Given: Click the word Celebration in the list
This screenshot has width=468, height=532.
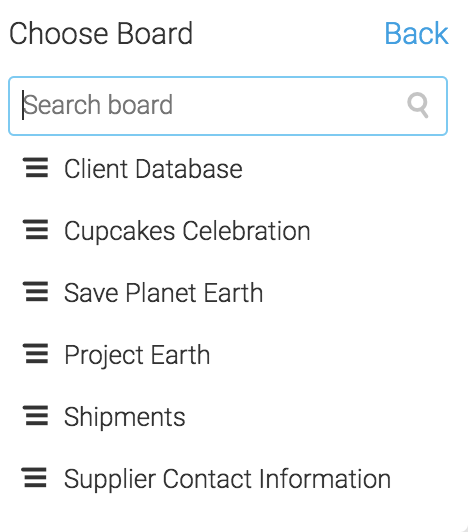Looking at the screenshot, I should [247, 231].
